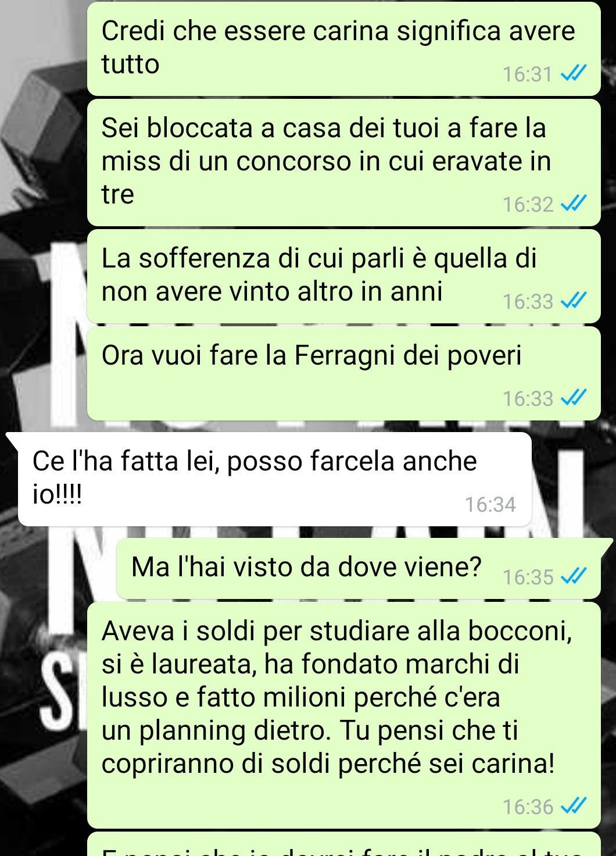
Task: Tap the 16:35 timestamp
Action: click(x=528, y=576)
